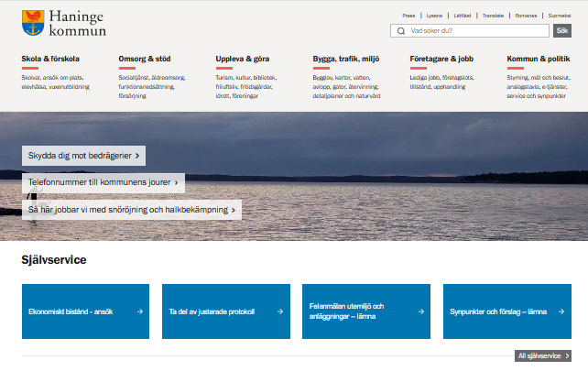Click the Haninge kommun coat of arms logo

32,23
